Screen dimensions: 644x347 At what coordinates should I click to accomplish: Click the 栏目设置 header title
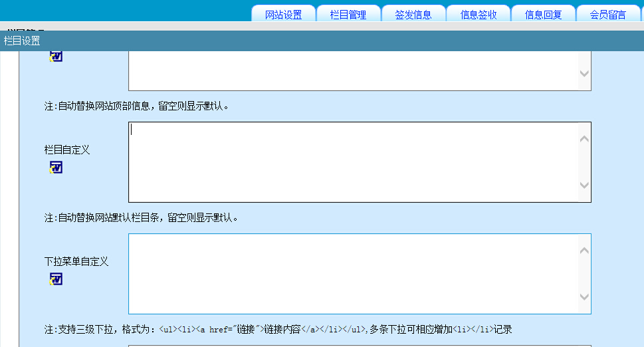click(x=22, y=41)
